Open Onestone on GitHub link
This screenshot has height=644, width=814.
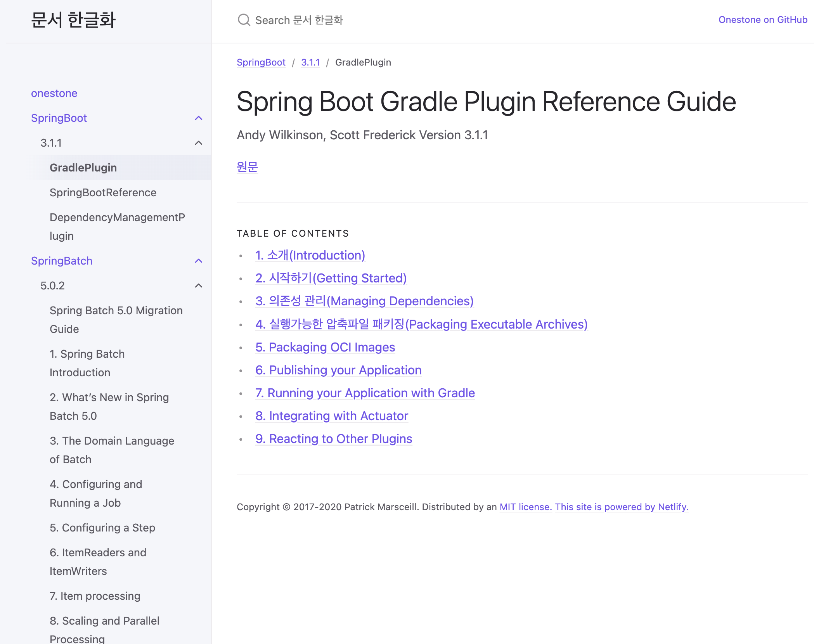coord(762,20)
